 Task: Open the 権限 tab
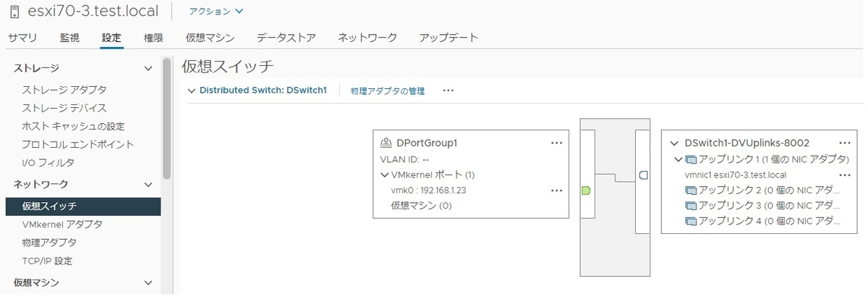[153, 38]
